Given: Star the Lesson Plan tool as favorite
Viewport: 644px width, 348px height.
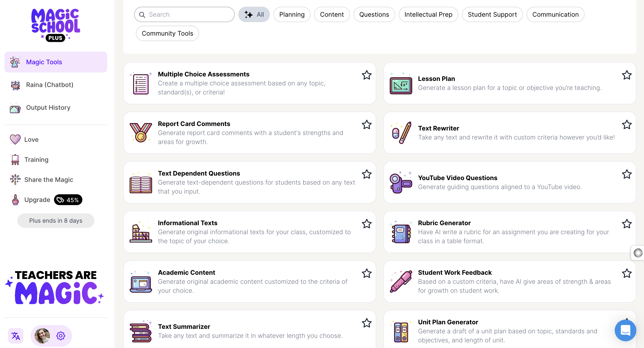Looking at the screenshot, I should coord(627,75).
